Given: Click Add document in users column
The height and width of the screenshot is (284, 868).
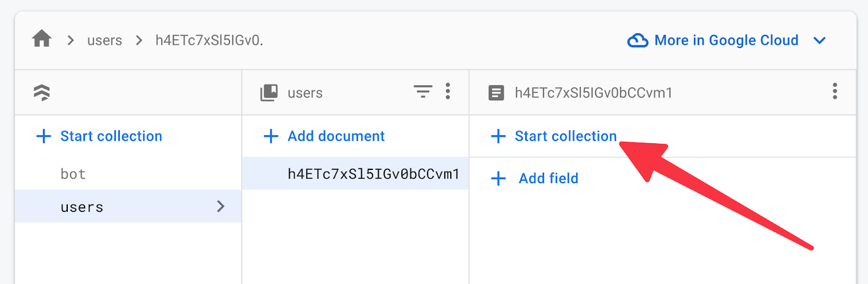Looking at the screenshot, I should tap(336, 136).
